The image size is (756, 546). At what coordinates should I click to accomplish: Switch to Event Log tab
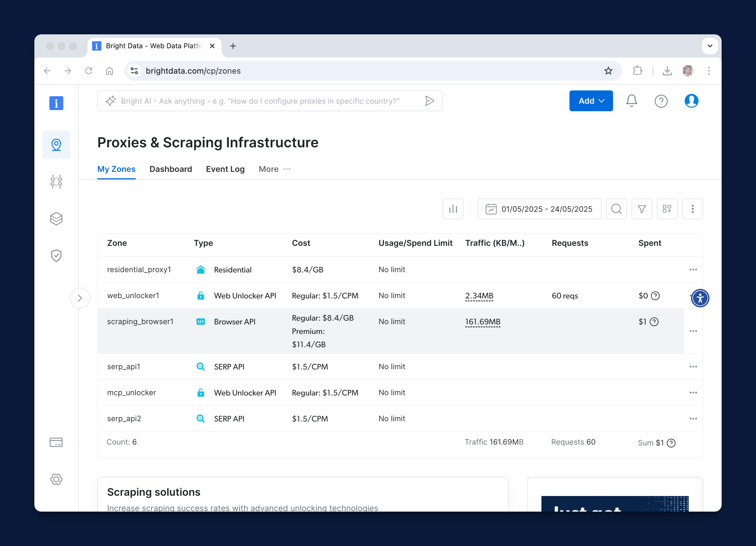point(225,169)
